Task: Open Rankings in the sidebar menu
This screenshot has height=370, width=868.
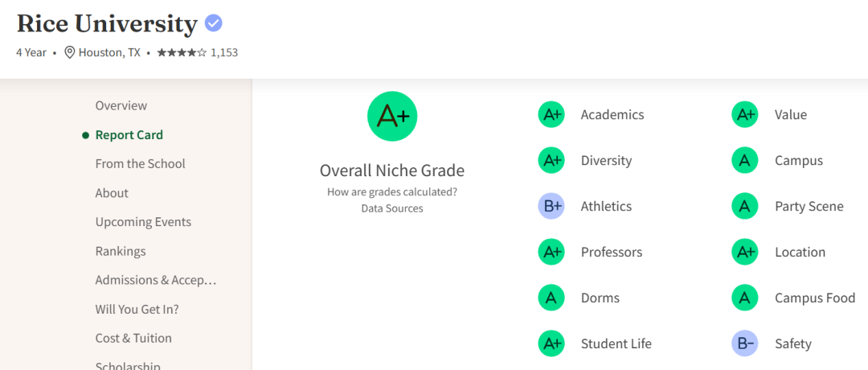Action: pyautogui.click(x=121, y=251)
